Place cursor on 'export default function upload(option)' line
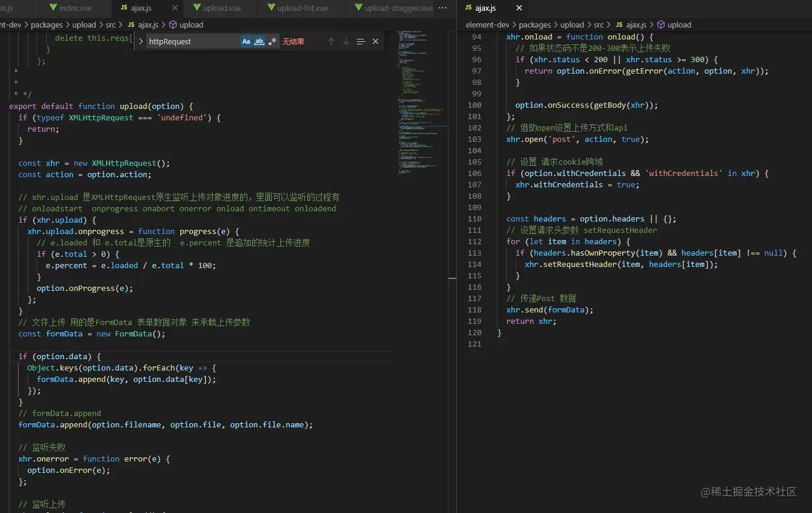 tap(101, 106)
